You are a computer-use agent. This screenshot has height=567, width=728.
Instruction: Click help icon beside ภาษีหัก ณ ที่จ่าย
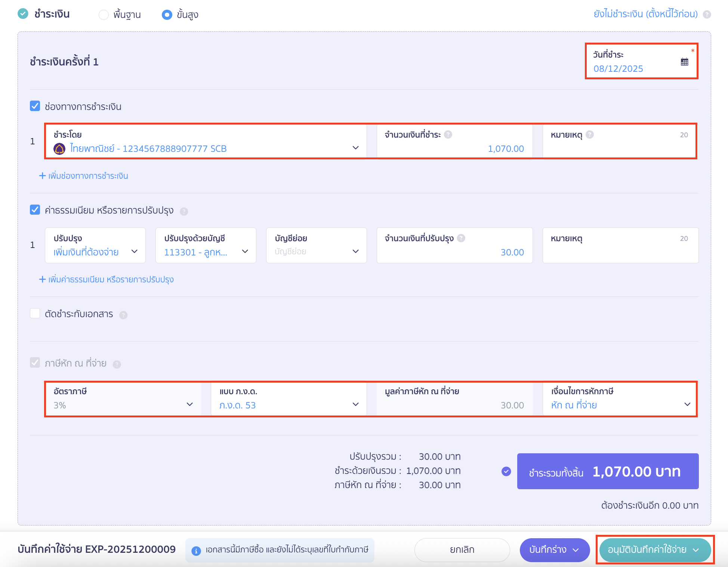117,364
